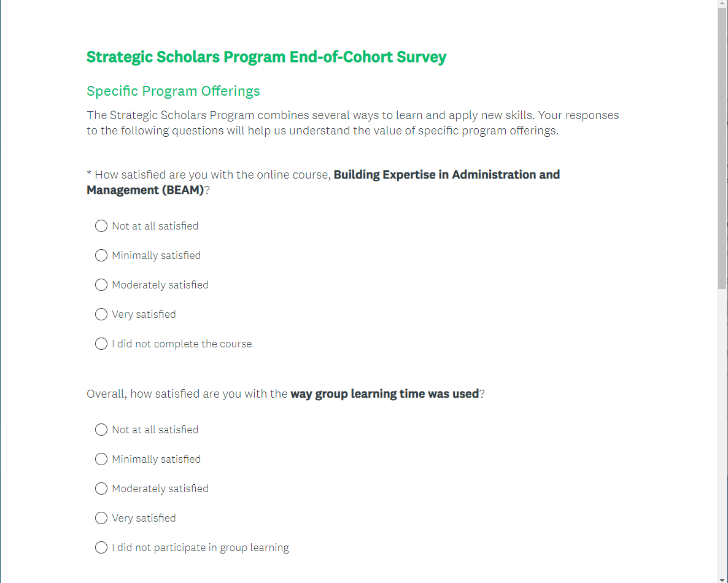Select "Not at all satisfied" for BEAM course

click(x=101, y=226)
